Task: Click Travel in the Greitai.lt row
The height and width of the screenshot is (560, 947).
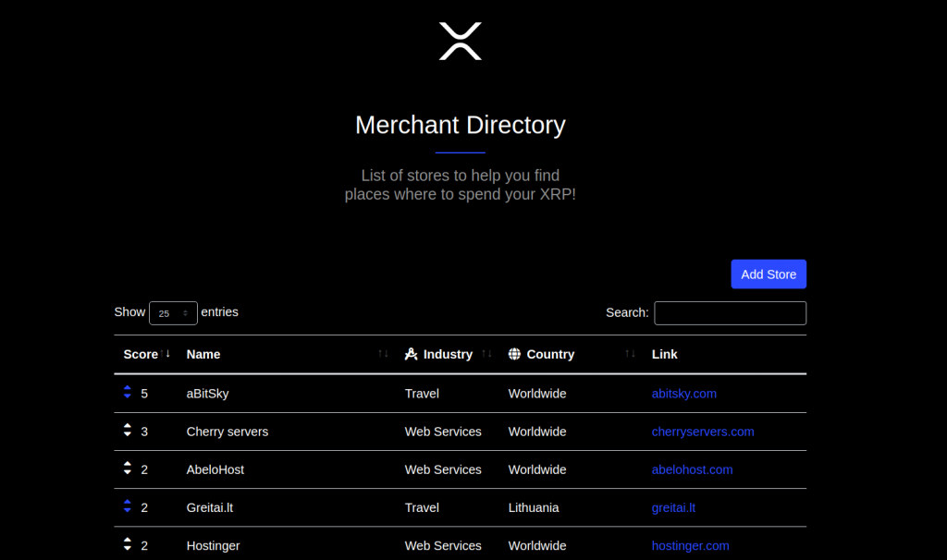Action: (x=422, y=507)
